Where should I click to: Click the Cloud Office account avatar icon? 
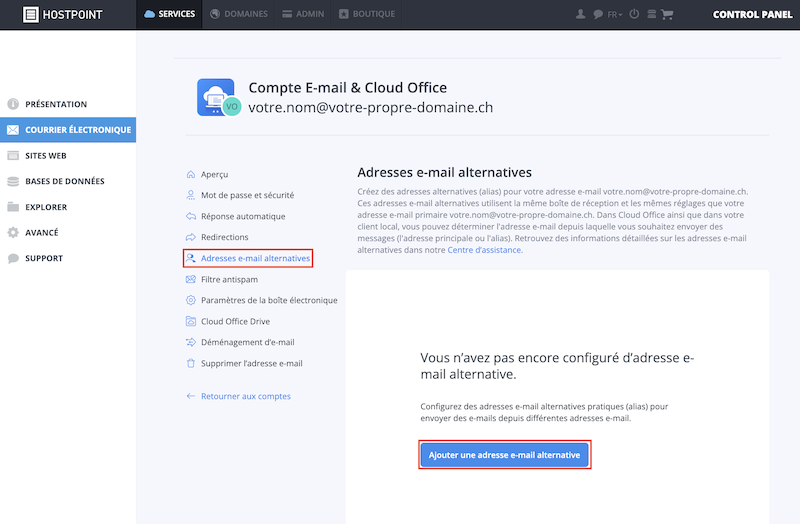[x=218, y=97]
